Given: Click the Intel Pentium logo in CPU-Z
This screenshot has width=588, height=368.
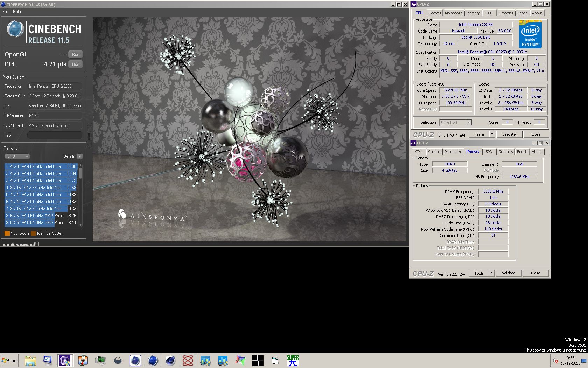Looking at the screenshot, I should point(530,34).
